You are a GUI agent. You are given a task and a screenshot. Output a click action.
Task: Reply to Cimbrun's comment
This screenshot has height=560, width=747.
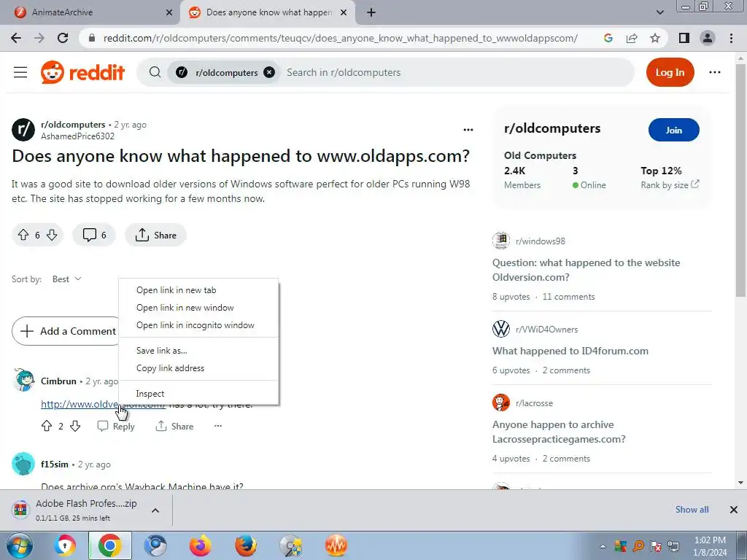click(116, 426)
